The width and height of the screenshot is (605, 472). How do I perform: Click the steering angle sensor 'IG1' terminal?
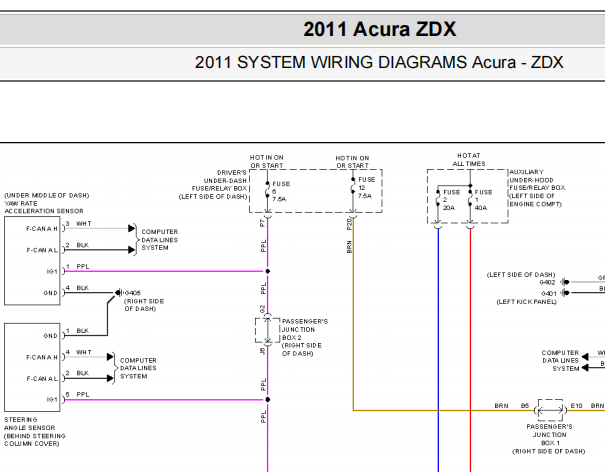(x=52, y=400)
